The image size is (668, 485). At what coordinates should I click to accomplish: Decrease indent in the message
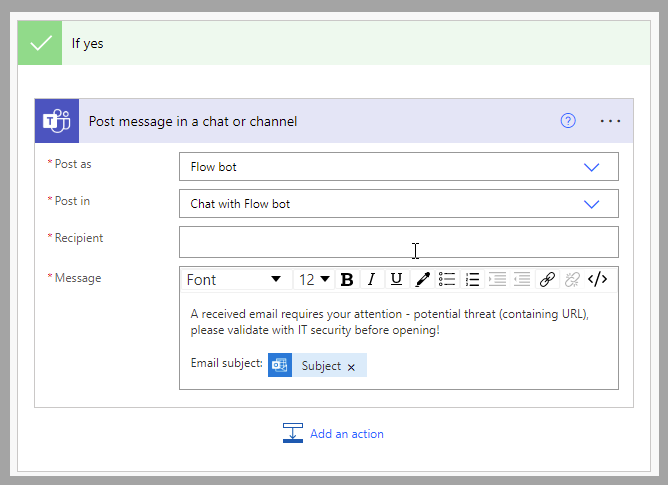coord(522,280)
